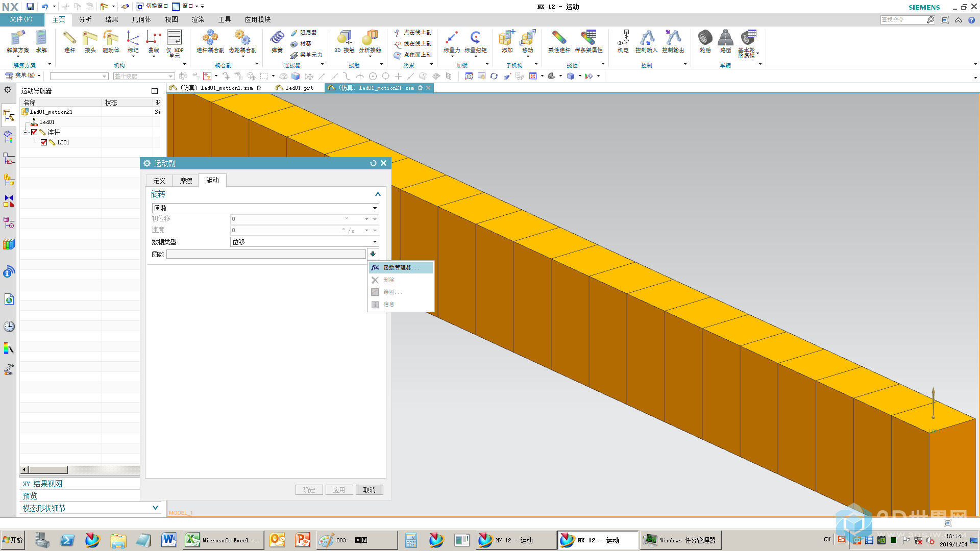Choose 函数管理器 from the popup menu
Image resolution: width=980 pixels, height=551 pixels.
coord(401,267)
